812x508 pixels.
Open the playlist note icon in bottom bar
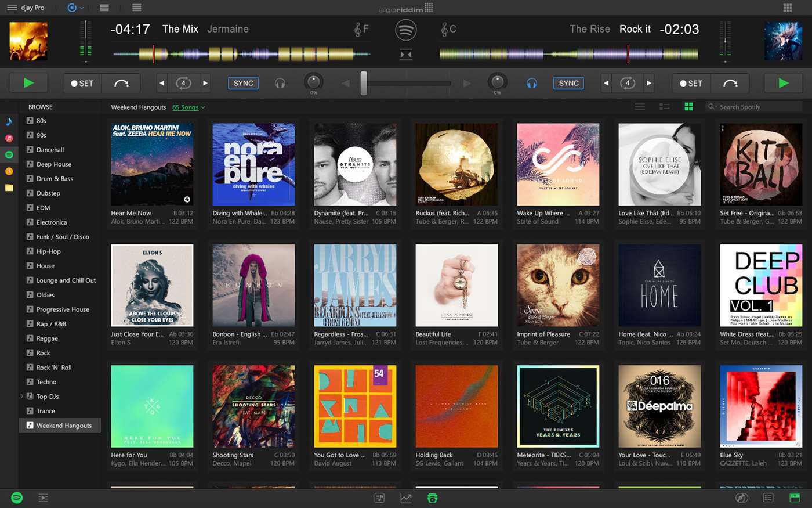pyautogui.click(x=379, y=498)
